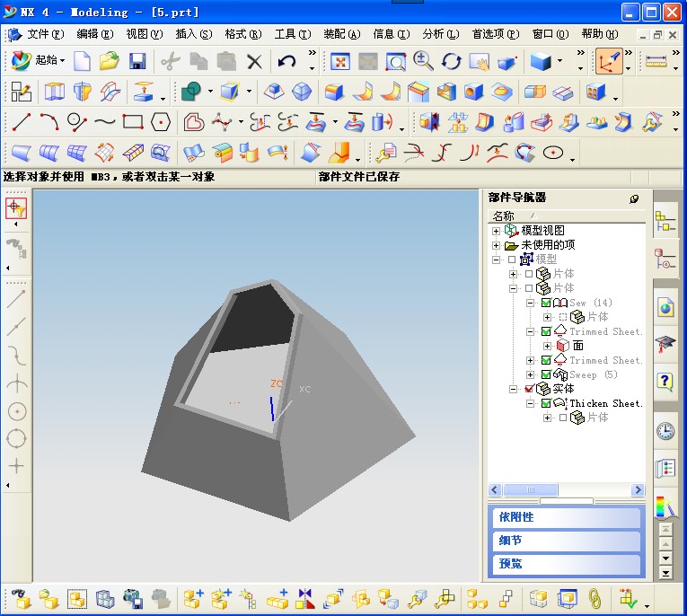The width and height of the screenshot is (687, 616).
Task: Toggle the 实体 solid body checkbox
Action: coord(529,389)
